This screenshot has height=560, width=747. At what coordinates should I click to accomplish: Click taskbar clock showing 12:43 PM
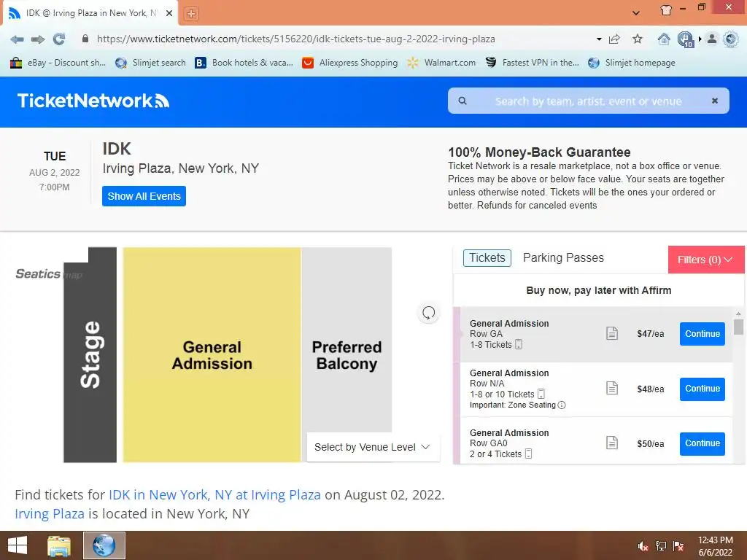[715, 546]
